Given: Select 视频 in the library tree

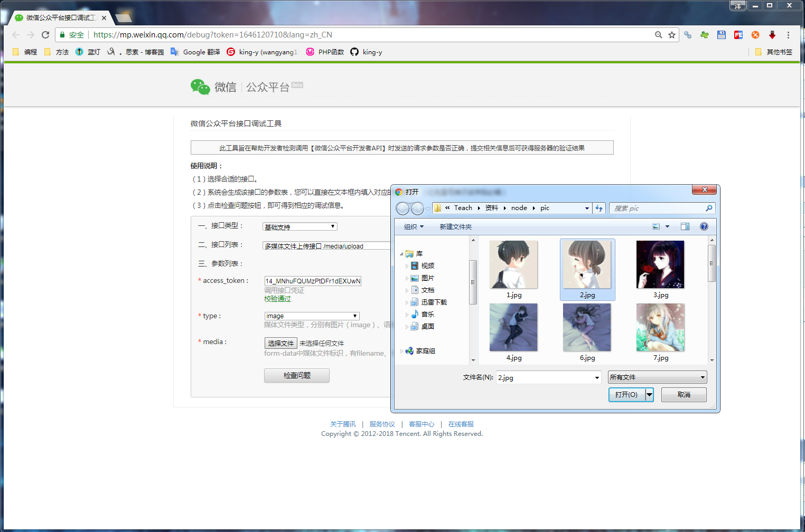Looking at the screenshot, I should coord(423,266).
